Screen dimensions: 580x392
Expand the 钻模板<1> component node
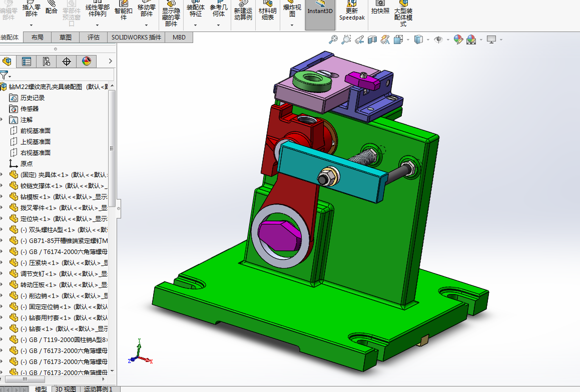(x=2, y=196)
